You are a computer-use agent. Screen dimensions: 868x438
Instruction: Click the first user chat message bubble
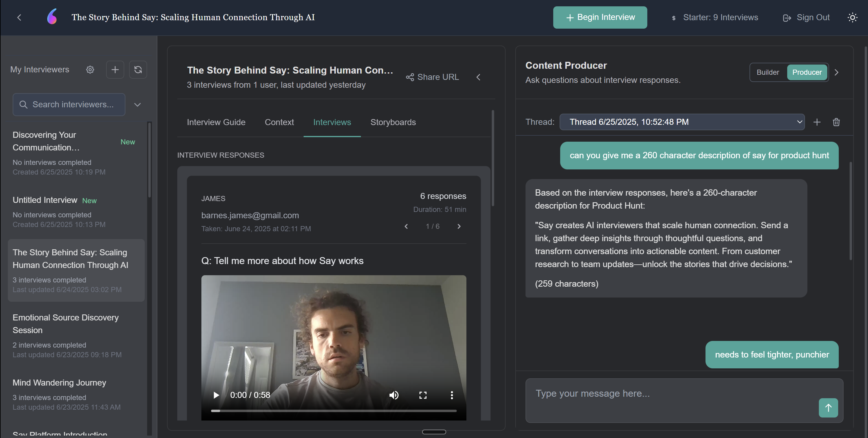pyautogui.click(x=699, y=156)
